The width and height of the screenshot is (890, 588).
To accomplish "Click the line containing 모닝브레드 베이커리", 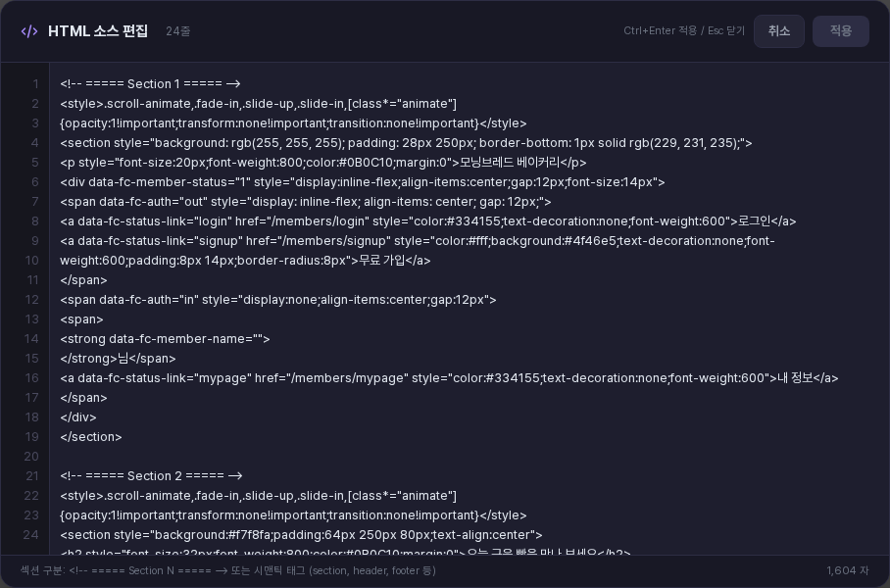I will pyautogui.click(x=322, y=163).
